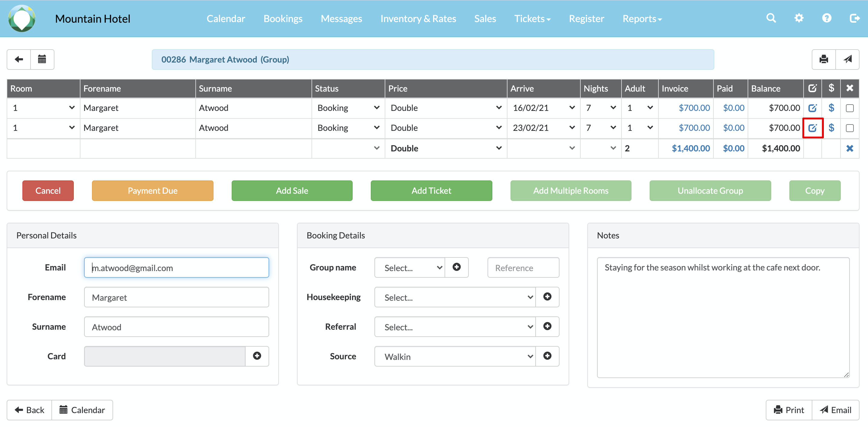Click into the Email input field

tap(176, 268)
